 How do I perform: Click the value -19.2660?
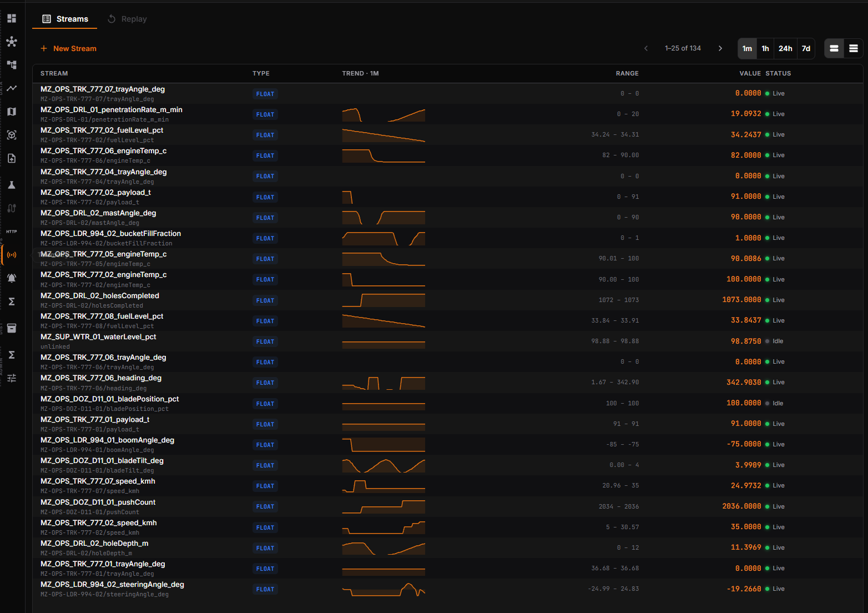point(744,589)
